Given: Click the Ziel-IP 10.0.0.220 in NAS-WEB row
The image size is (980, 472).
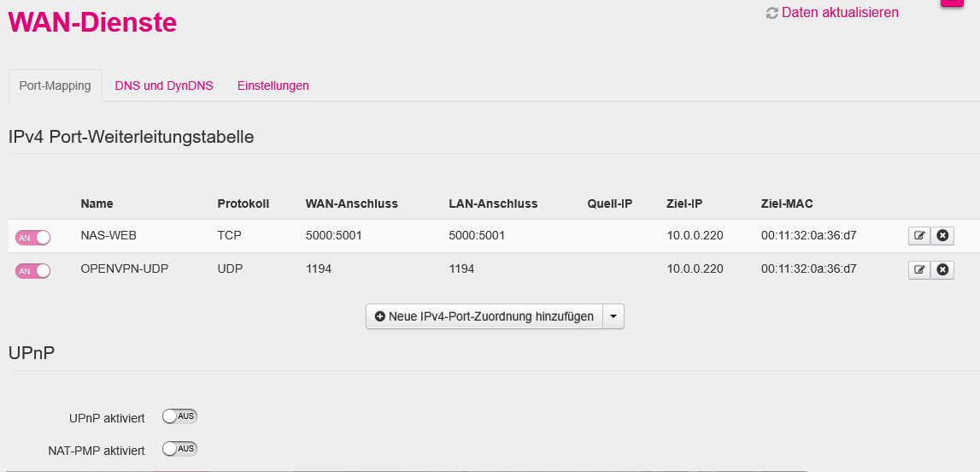Looking at the screenshot, I should coord(695,236).
